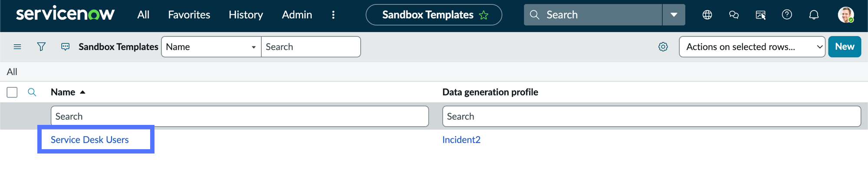Screen dimensions: 868x183
Task: Expand the global search options arrow
Action: (x=674, y=15)
